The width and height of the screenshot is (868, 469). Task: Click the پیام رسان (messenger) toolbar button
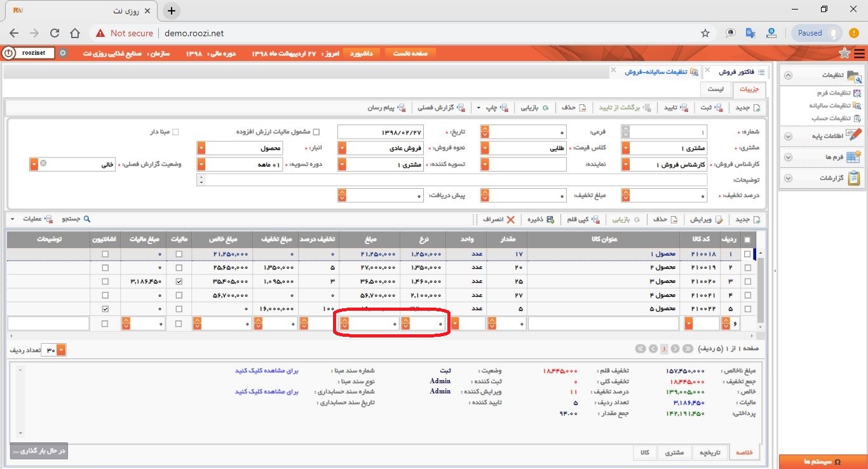(x=386, y=108)
